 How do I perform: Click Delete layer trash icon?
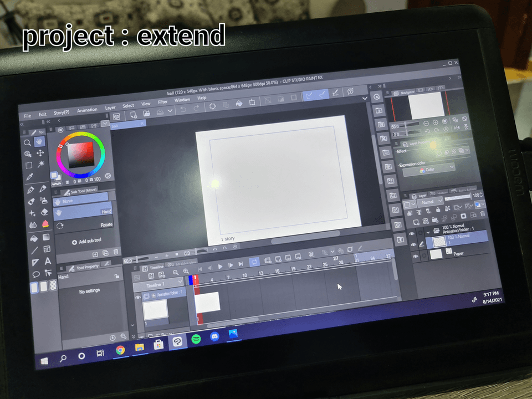click(483, 214)
